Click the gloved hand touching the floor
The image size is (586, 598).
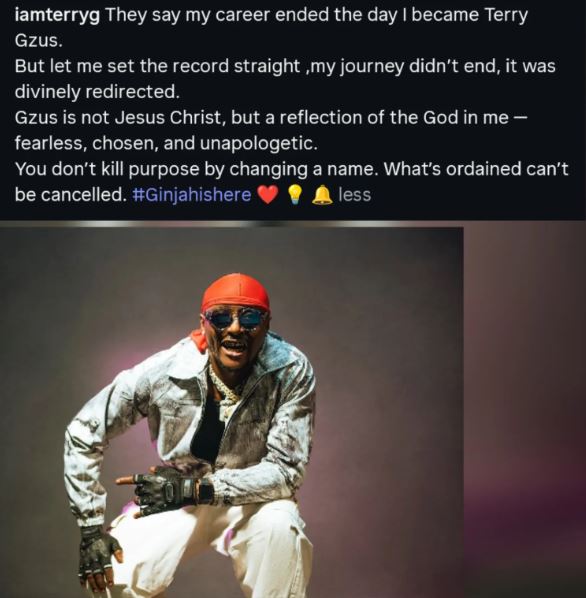pyautogui.click(x=97, y=553)
